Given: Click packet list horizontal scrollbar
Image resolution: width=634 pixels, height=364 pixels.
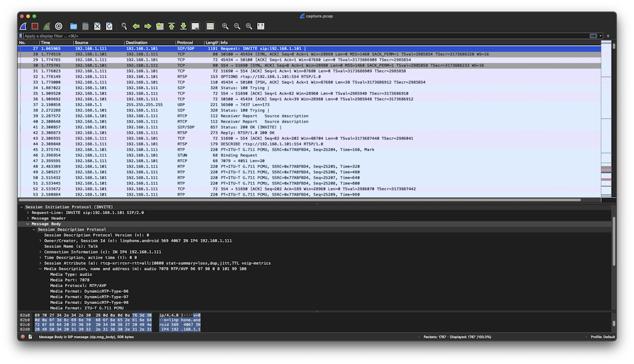Looking at the screenshot, I should pos(300,200).
